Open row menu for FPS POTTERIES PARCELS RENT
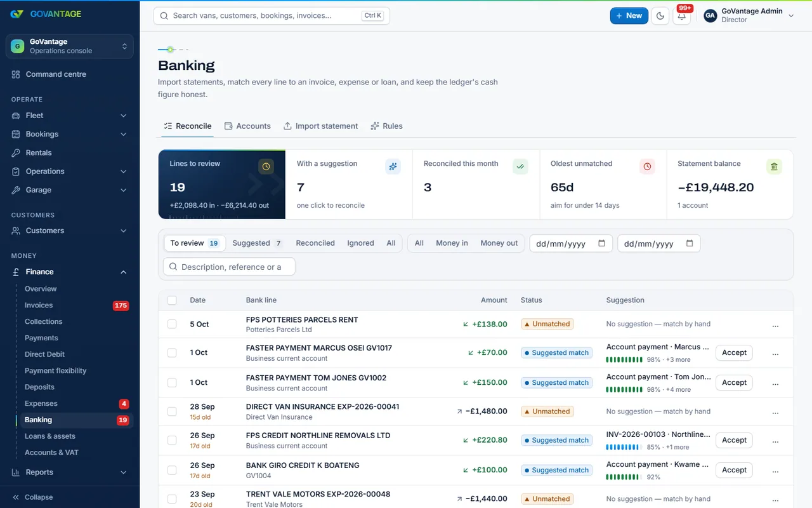812x508 pixels. click(775, 325)
